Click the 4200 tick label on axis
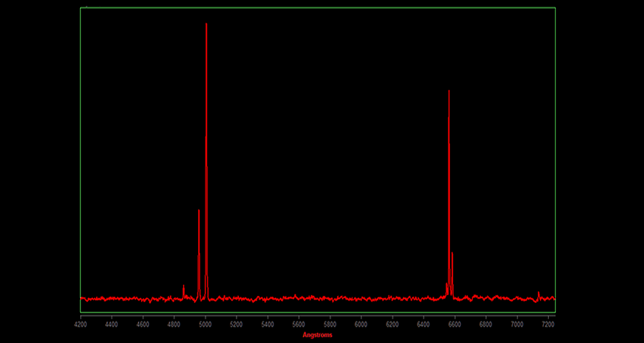The width and height of the screenshot is (644, 343). tap(80, 324)
